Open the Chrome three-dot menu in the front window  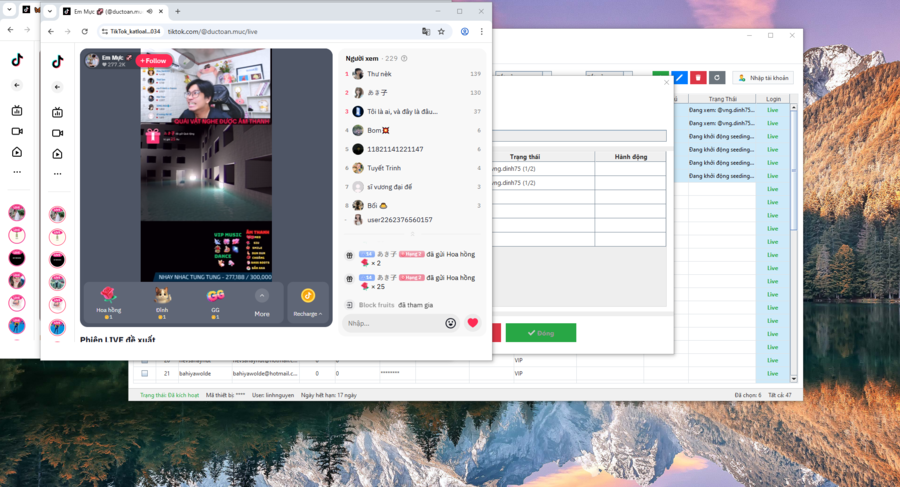[x=482, y=32]
